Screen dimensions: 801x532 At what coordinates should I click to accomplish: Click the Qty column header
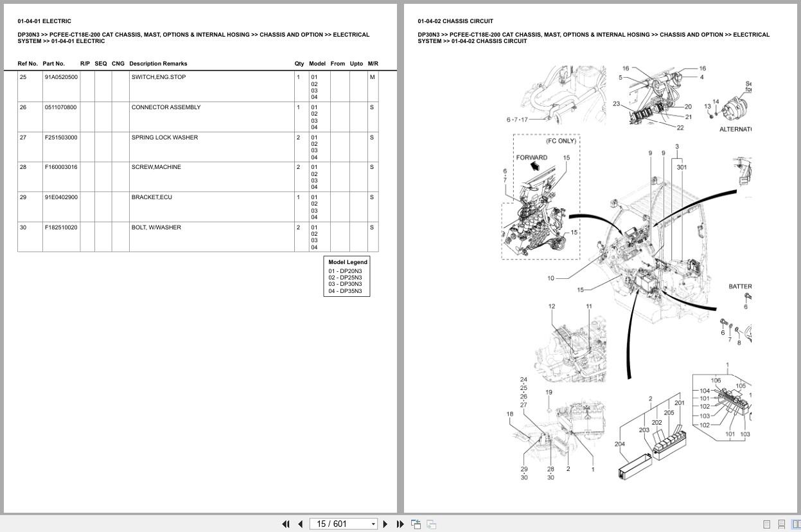tap(299, 64)
